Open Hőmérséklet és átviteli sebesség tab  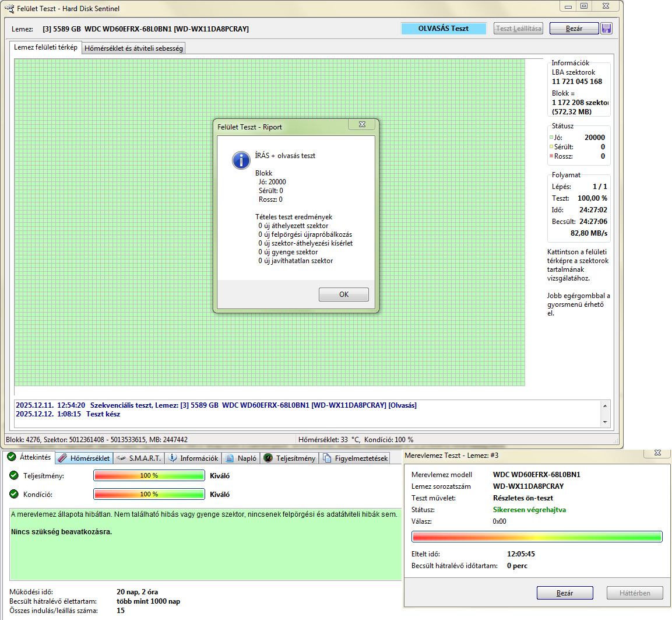pyautogui.click(x=133, y=48)
